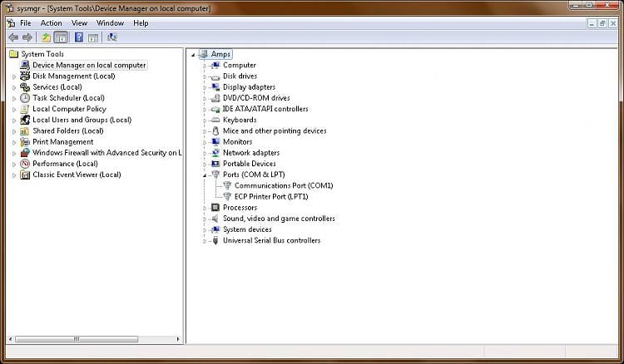
Task: Click the Shared Folders (Local) icon
Action: click(x=25, y=130)
